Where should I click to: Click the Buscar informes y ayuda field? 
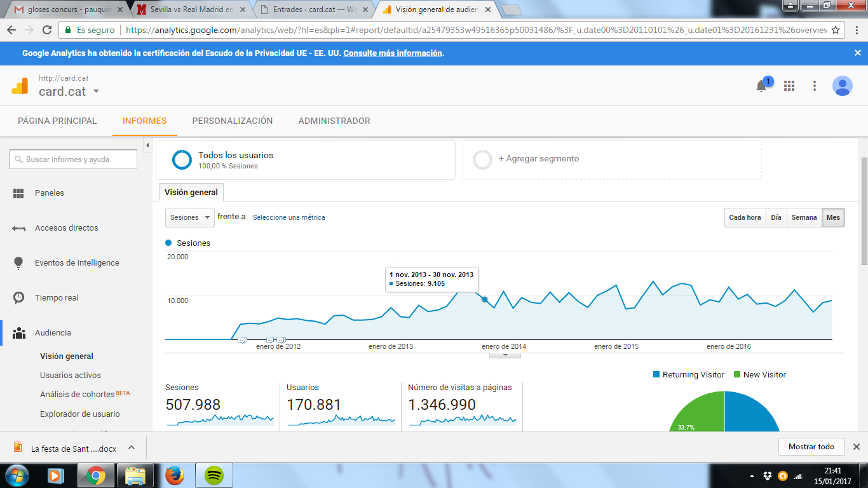tap(74, 159)
